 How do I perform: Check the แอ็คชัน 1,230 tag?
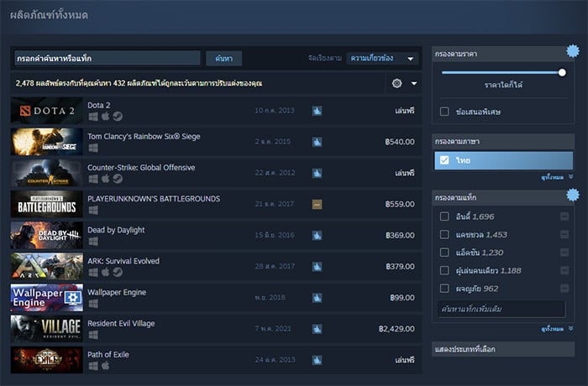[444, 253]
